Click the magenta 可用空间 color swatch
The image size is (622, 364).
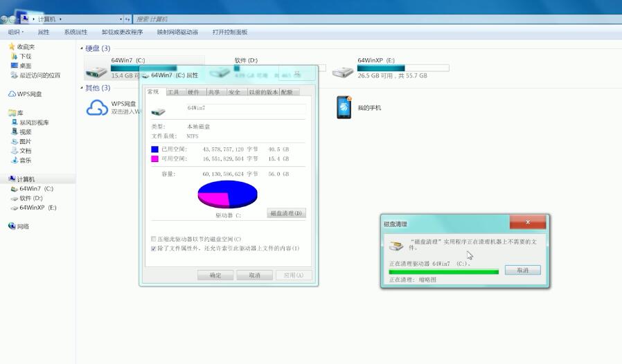[x=154, y=158]
